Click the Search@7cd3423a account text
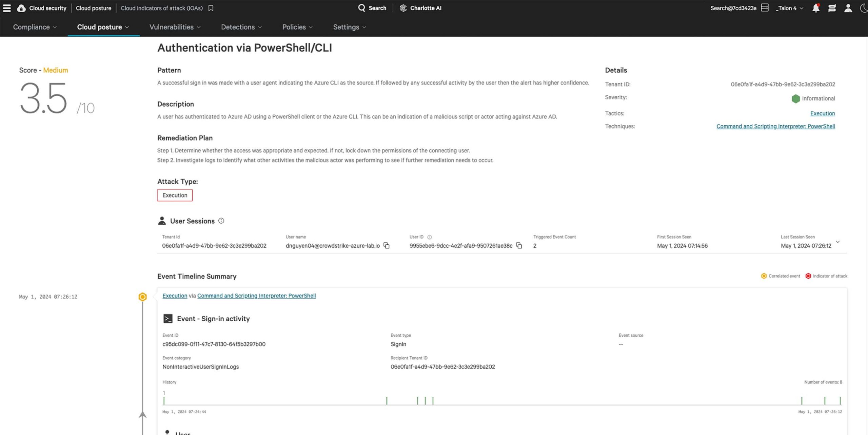 [x=733, y=8]
